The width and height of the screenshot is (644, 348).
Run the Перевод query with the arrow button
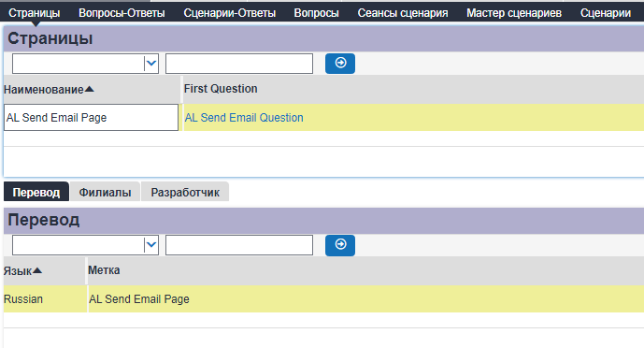point(340,245)
